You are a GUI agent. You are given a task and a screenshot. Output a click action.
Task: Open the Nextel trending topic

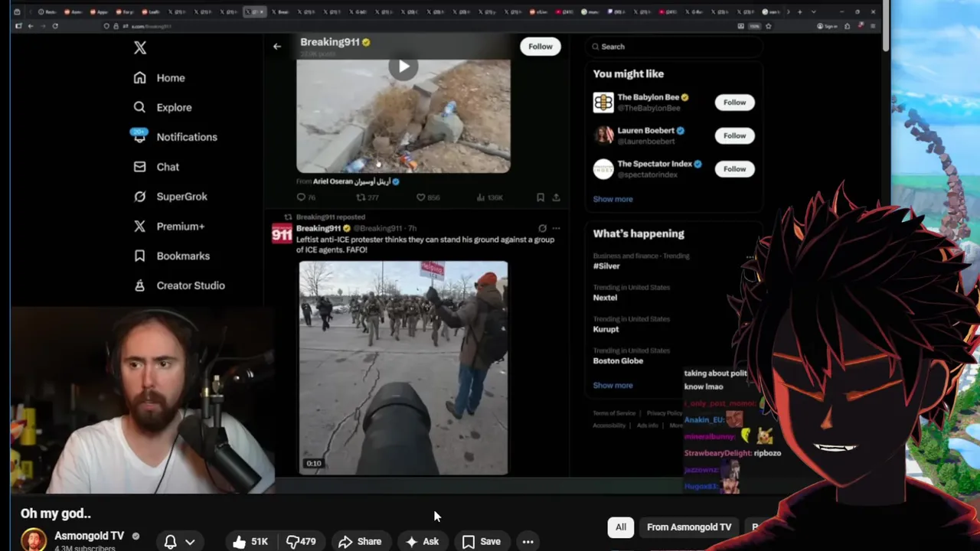[605, 298]
